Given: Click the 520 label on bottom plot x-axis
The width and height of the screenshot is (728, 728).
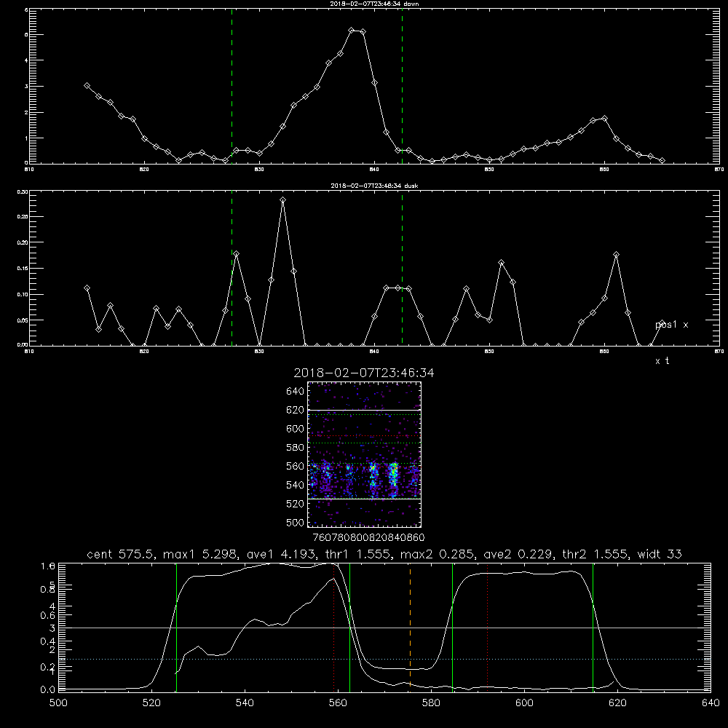Looking at the screenshot, I should 151,703.
